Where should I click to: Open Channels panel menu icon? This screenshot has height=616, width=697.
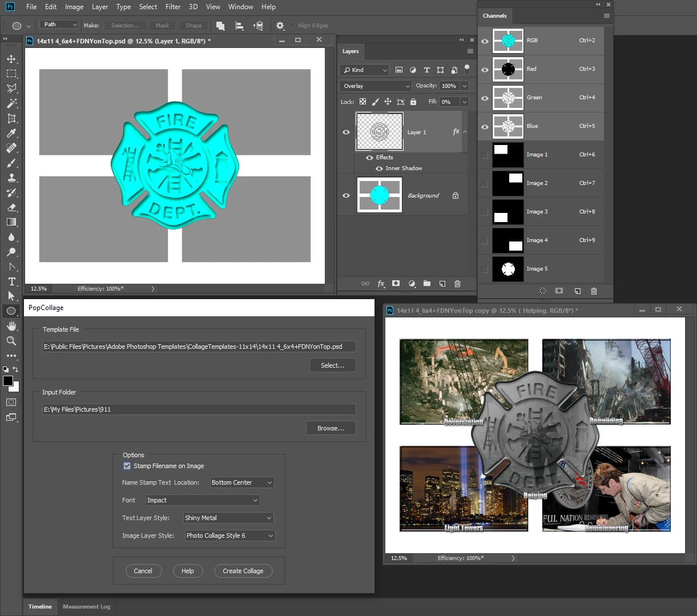(x=607, y=16)
